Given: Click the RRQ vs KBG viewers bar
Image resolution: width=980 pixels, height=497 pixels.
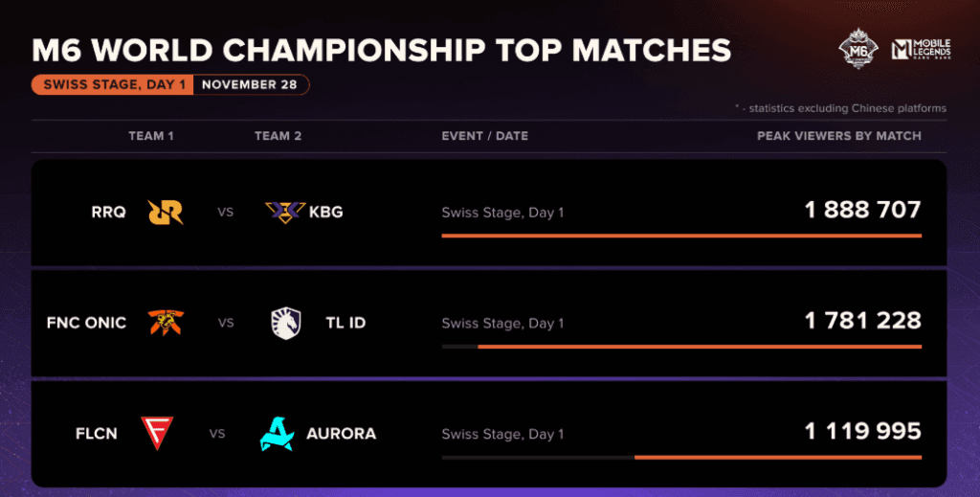Looking at the screenshot, I should pos(681,236).
